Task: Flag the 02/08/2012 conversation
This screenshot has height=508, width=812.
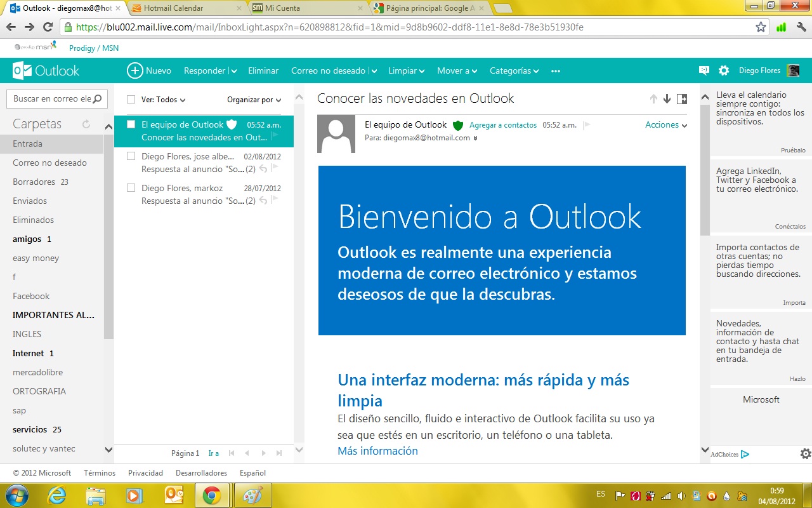Action: (x=277, y=169)
